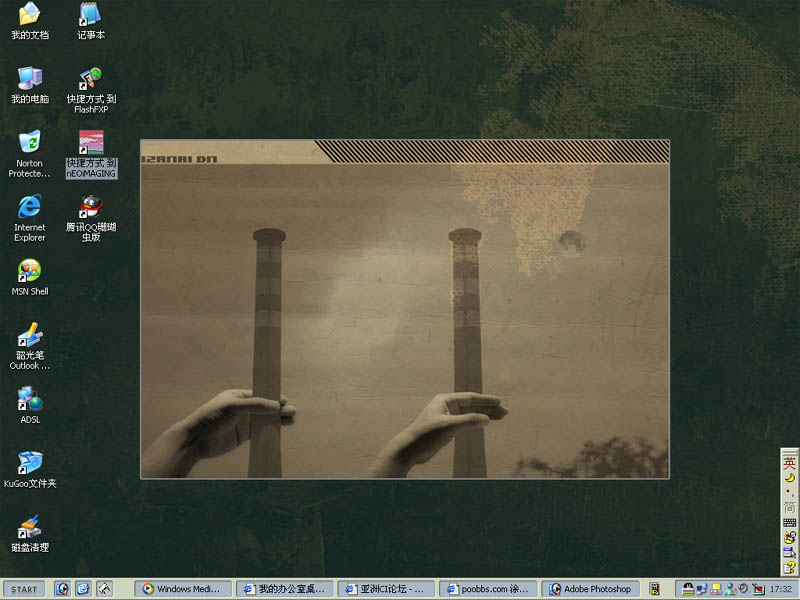
Task: Open the 腾讯QQ珊瑚虫版 shortcut
Action: (91, 207)
